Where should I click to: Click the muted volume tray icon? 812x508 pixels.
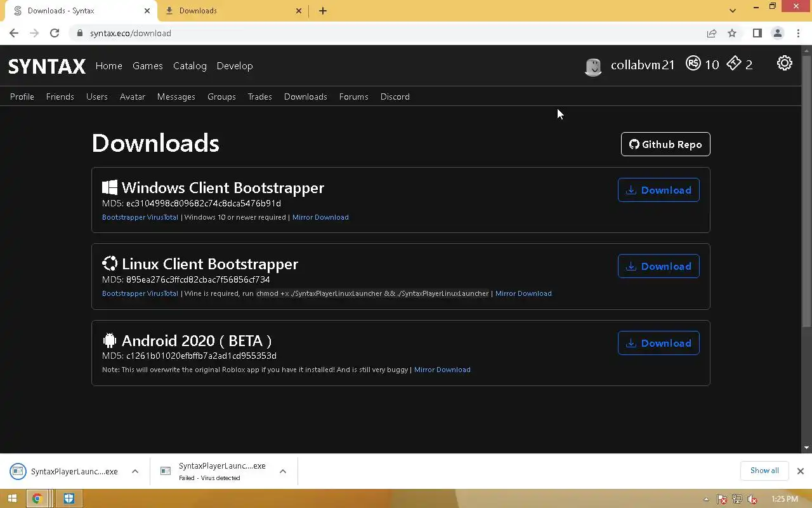(752, 499)
